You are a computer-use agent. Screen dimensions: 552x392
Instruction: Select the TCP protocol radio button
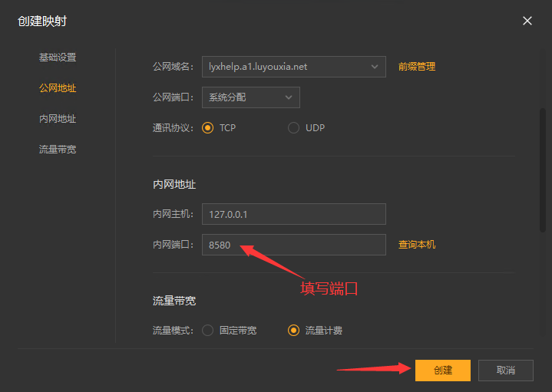(208, 128)
